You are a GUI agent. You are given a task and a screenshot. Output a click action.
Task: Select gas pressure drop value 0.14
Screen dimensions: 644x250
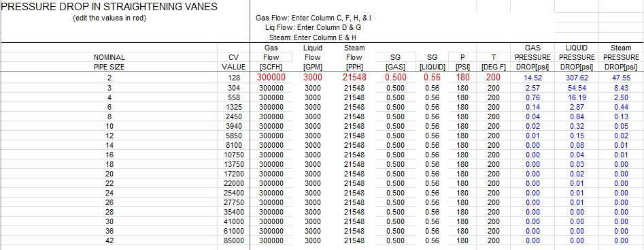pyautogui.click(x=532, y=107)
